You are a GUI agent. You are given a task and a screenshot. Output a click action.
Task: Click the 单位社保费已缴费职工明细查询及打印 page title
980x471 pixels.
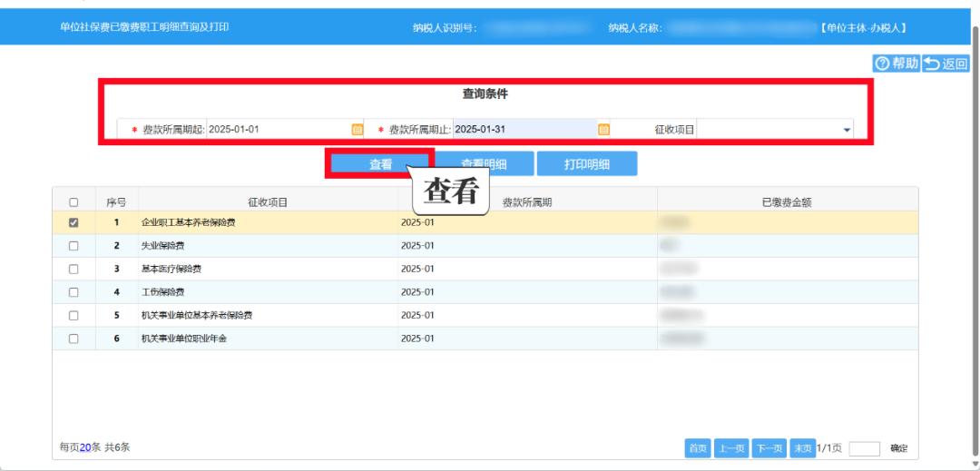(144, 27)
